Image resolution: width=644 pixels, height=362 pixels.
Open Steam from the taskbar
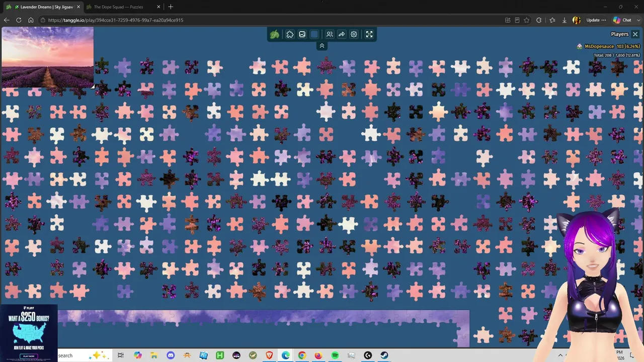click(x=384, y=355)
